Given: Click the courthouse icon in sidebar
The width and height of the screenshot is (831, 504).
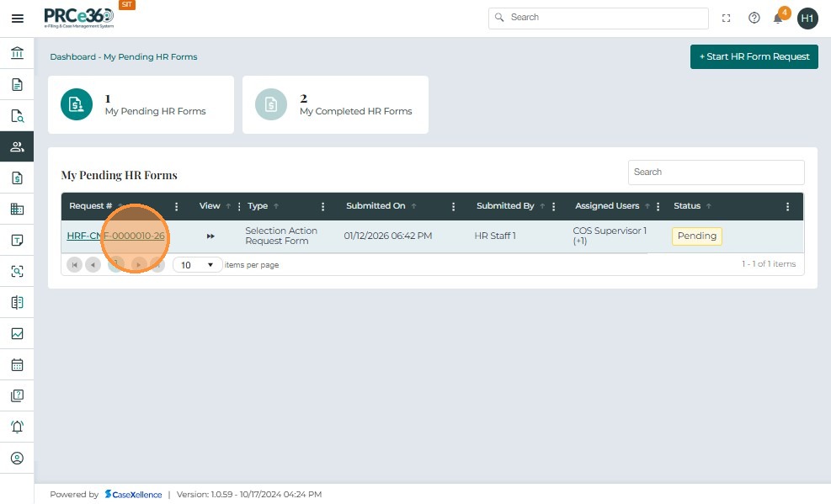Looking at the screenshot, I should pos(17,53).
